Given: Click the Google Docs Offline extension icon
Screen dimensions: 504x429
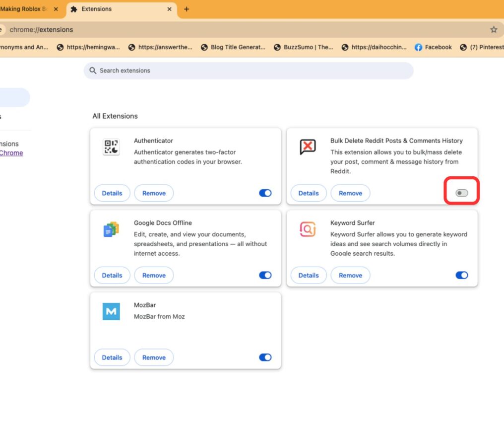Looking at the screenshot, I should [110, 229].
